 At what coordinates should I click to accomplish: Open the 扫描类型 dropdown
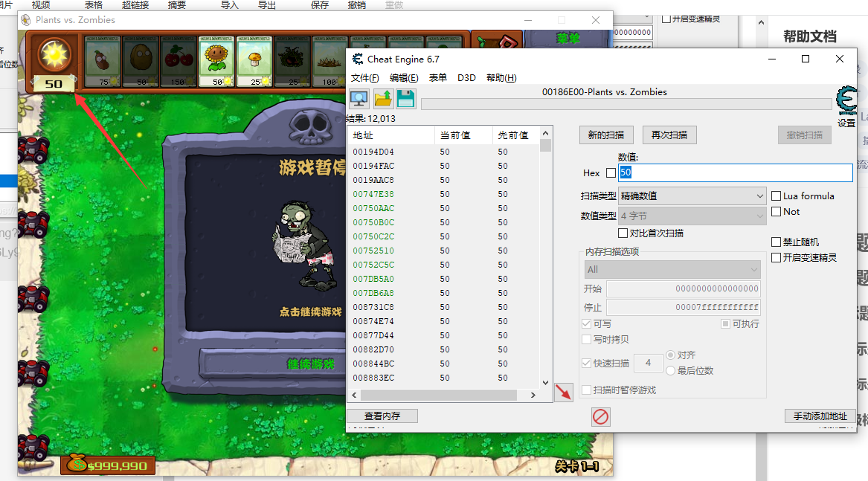point(692,196)
